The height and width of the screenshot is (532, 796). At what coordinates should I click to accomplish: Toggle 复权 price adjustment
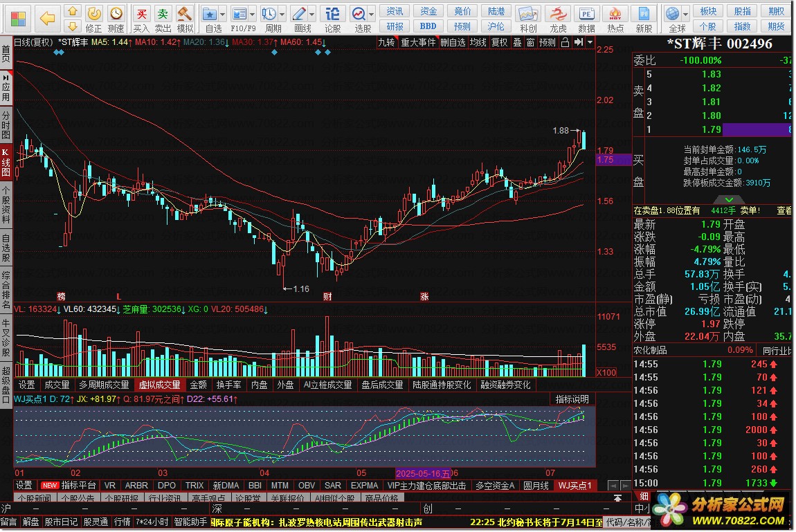coord(500,43)
